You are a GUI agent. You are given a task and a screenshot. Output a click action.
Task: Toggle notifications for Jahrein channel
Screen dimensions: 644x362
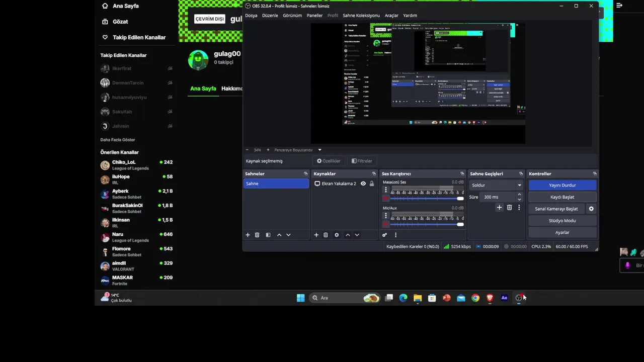pyautogui.click(x=170, y=126)
